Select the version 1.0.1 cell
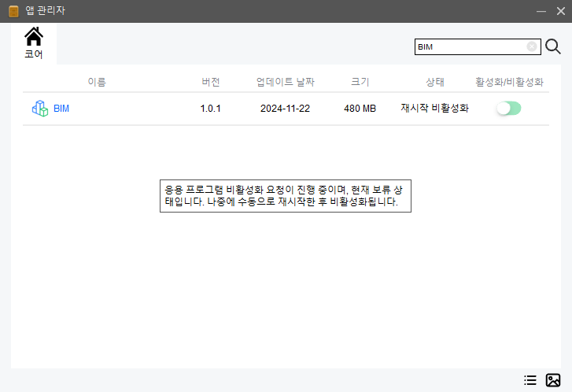This screenshot has width=572, height=392. pos(211,109)
